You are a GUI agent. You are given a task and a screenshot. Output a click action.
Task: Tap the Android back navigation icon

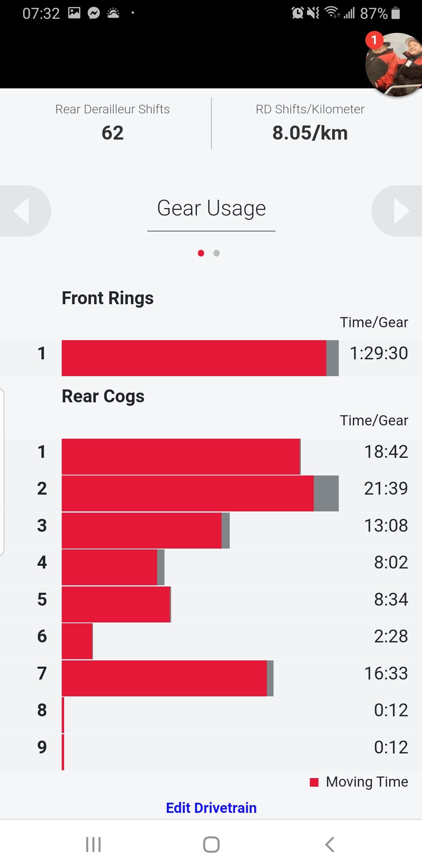pos(330,845)
